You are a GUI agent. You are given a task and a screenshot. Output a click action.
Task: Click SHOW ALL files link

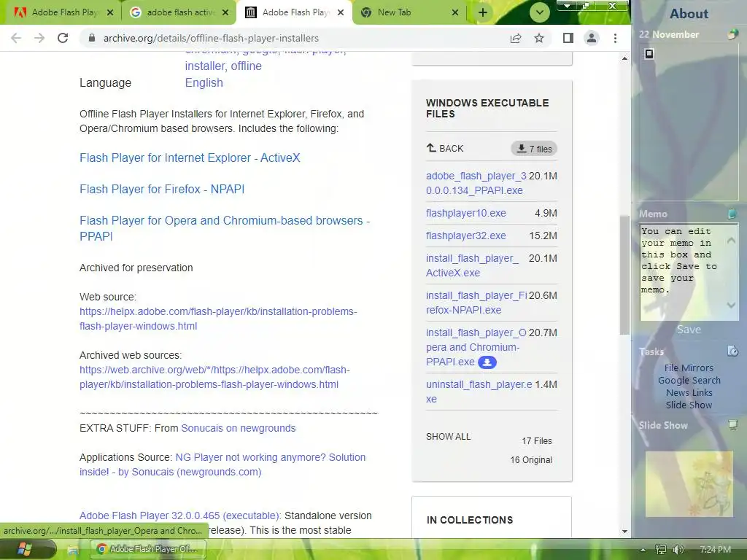pyautogui.click(x=449, y=437)
